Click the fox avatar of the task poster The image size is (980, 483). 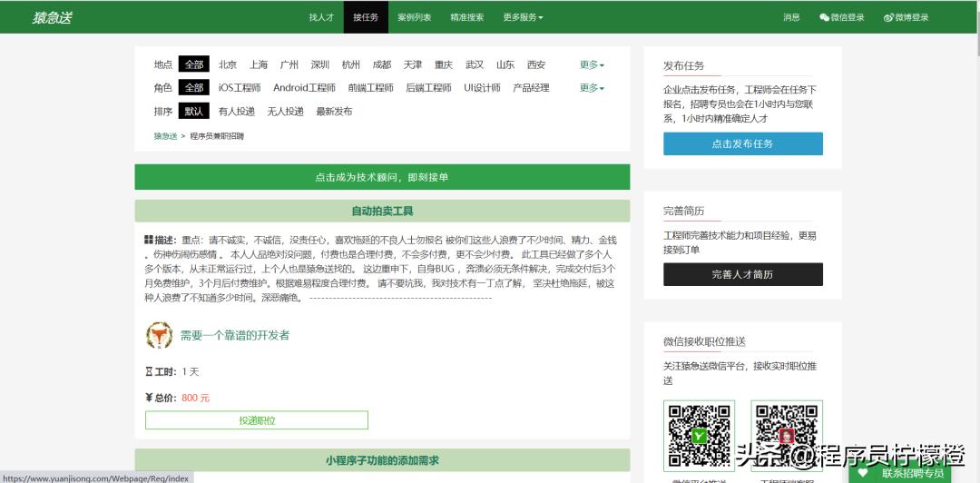(160, 335)
